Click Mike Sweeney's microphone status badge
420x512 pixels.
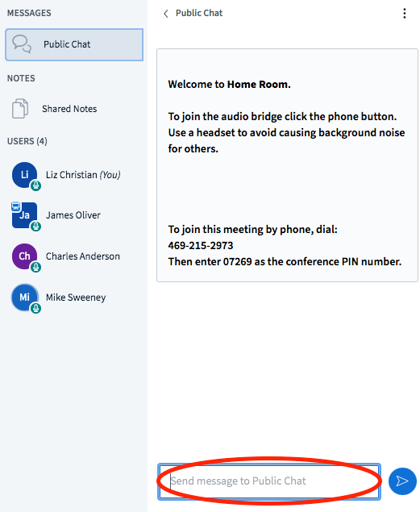[x=35, y=308]
